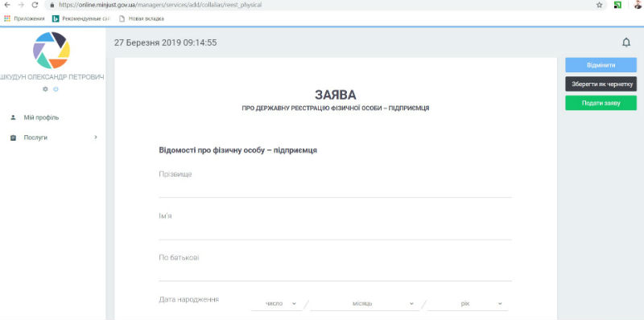Go back to previous page
The image size is (644, 320).
point(6,5)
